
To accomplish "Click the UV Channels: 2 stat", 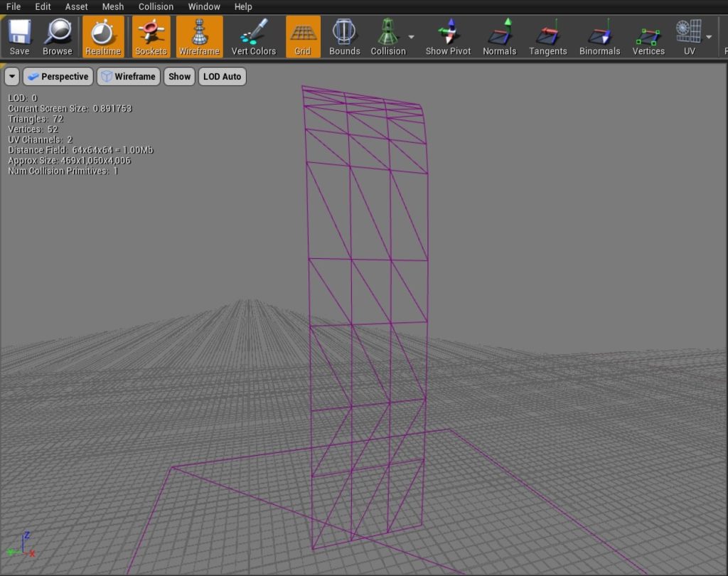I will [x=40, y=139].
